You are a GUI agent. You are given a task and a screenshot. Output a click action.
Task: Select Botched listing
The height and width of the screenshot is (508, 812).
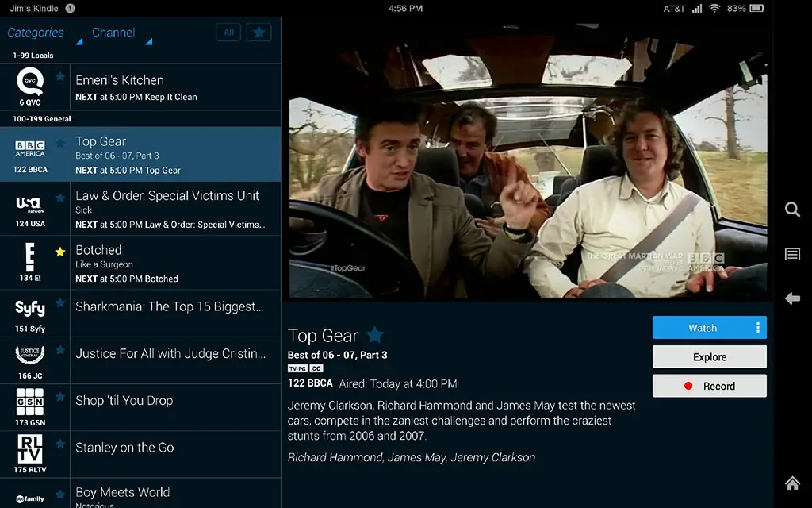[x=175, y=264]
